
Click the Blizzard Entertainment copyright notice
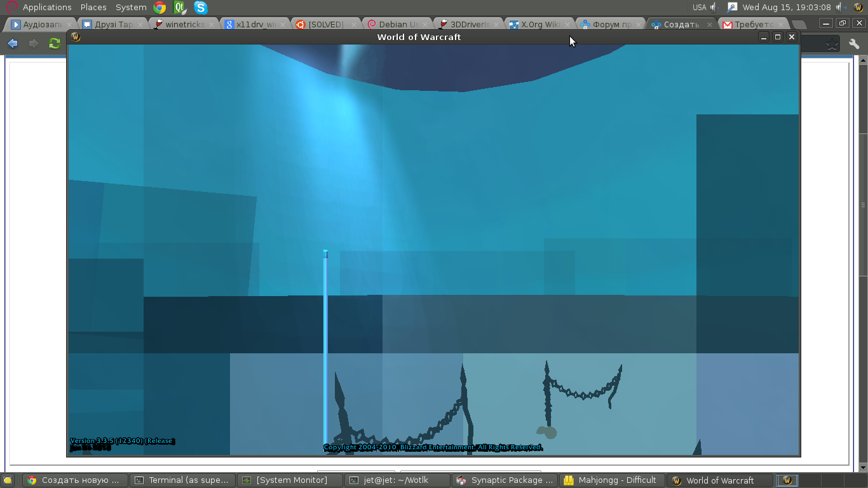click(x=433, y=447)
